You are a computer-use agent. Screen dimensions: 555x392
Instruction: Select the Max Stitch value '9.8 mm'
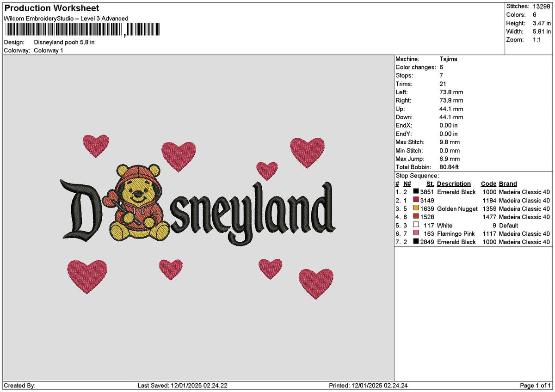(450, 142)
